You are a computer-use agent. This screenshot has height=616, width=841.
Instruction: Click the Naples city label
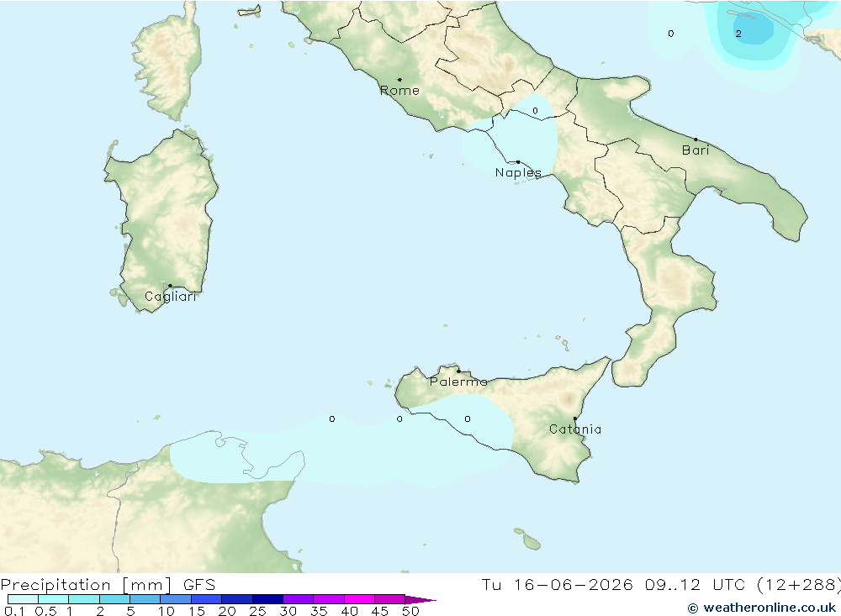(x=518, y=172)
